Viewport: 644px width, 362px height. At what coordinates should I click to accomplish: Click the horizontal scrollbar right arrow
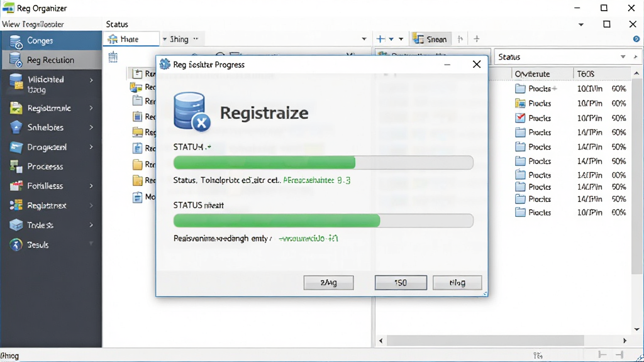tap(625, 341)
